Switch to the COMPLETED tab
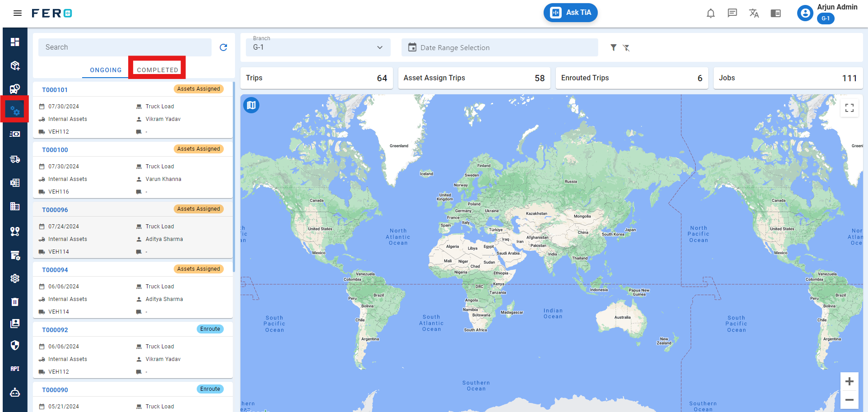This screenshot has width=868, height=412. click(x=157, y=70)
